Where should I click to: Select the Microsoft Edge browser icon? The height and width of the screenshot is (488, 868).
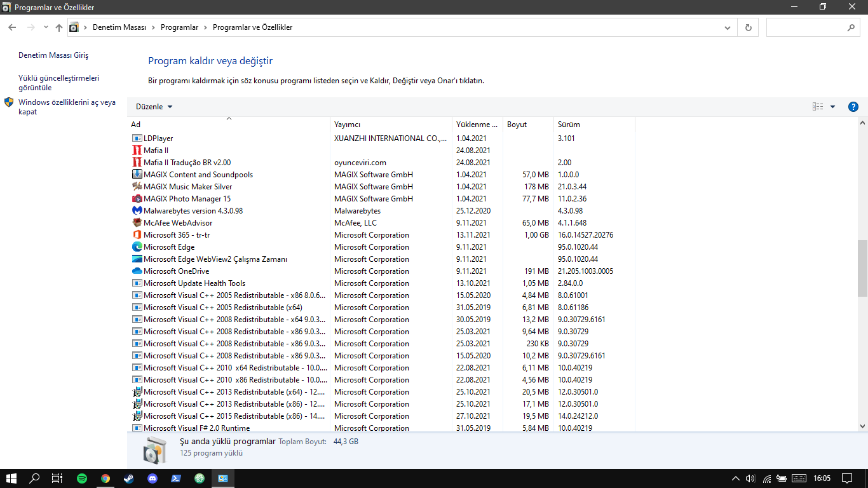pos(137,247)
